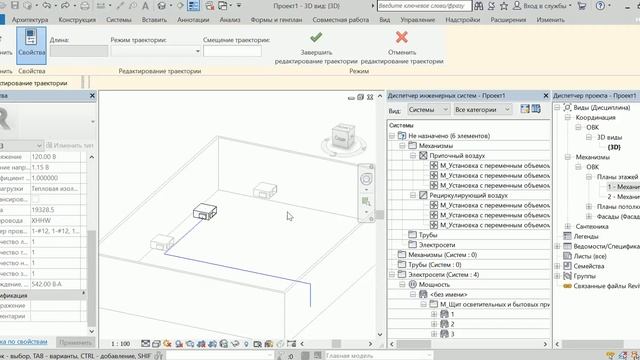
Task: Click the Save icon in quick access toolbar
Action: click(15, 5)
